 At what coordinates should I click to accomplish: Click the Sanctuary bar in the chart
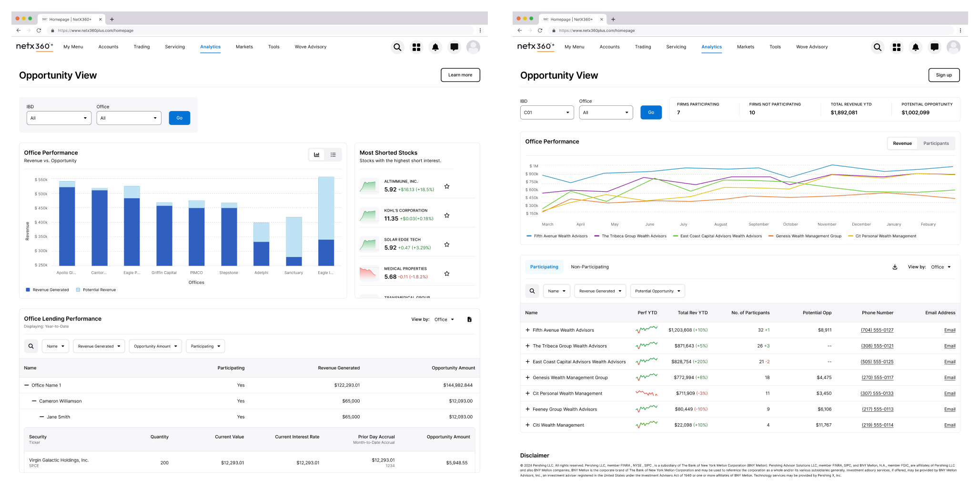(293, 241)
